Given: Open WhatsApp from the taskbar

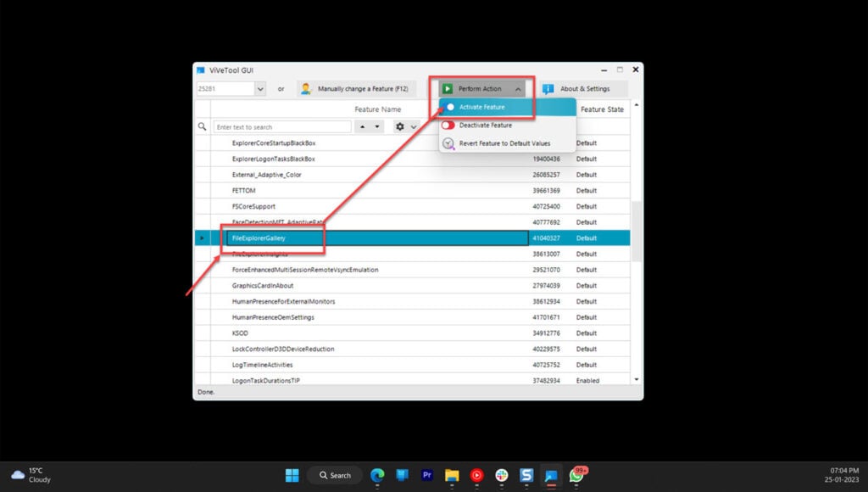Looking at the screenshot, I should pyautogui.click(x=576, y=475).
